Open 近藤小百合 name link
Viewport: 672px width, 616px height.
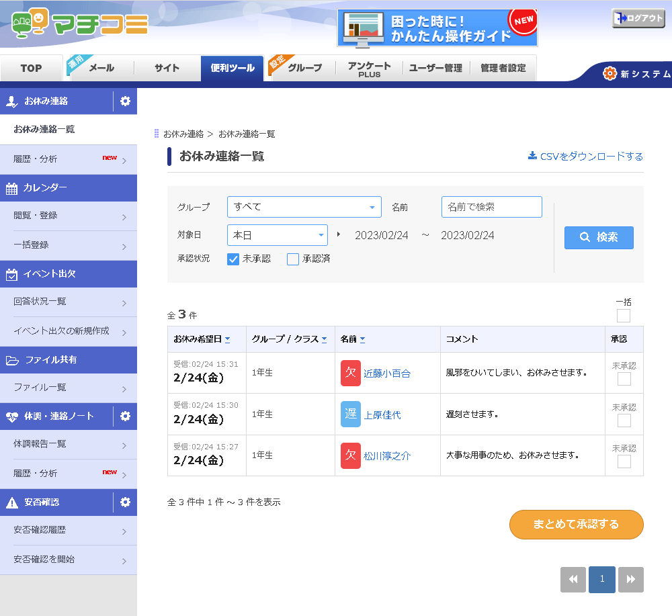click(387, 373)
